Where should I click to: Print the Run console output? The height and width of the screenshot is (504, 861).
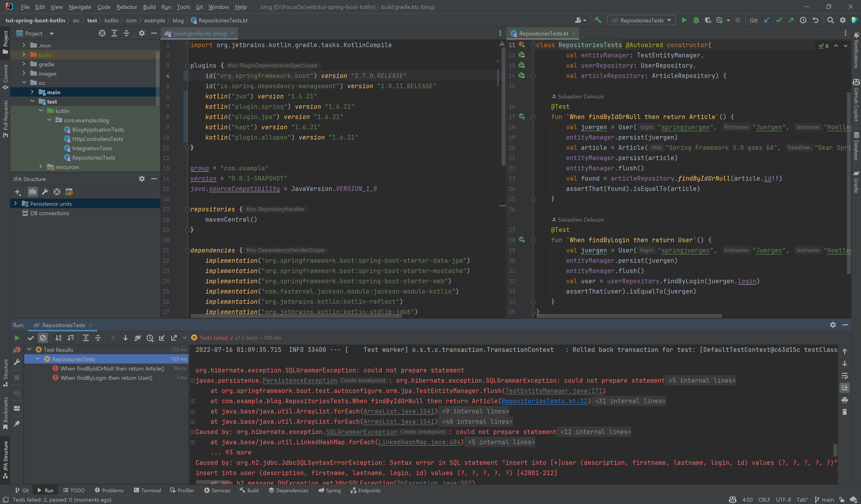pyautogui.click(x=845, y=400)
